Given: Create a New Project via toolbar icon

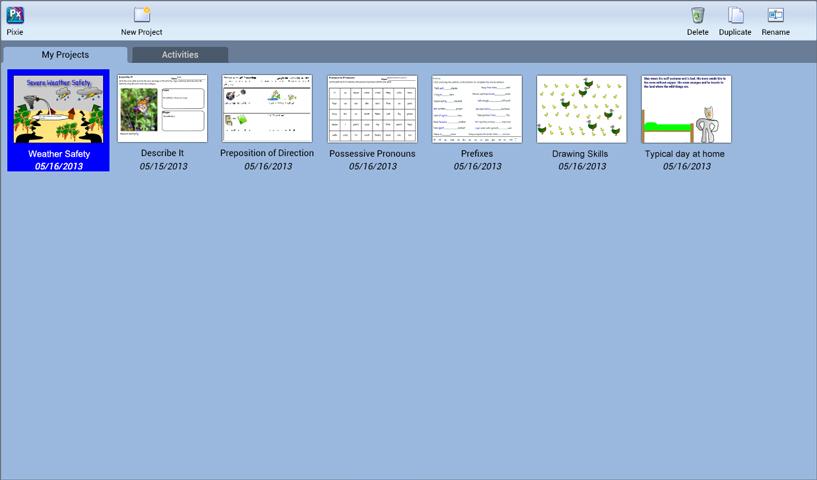Looking at the screenshot, I should [142, 15].
